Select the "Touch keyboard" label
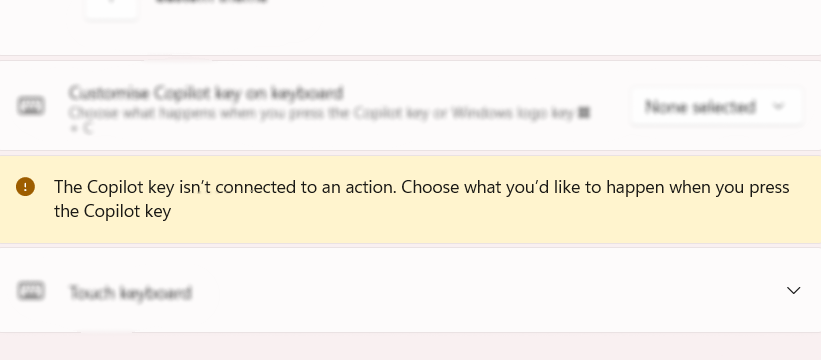This screenshot has height=360, width=821. click(x=130, y=292)
